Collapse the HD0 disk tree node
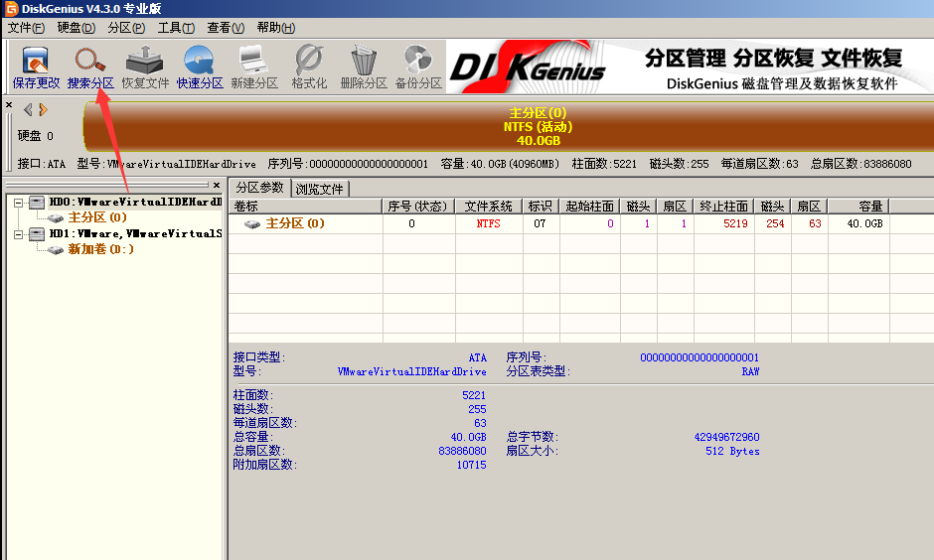 pyautogui.click(x=19, y=203)
